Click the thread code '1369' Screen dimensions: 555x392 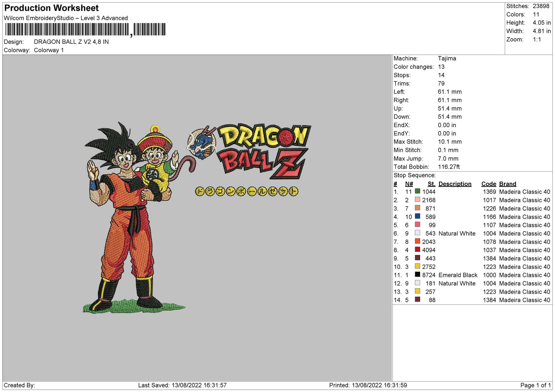(x=490, y=192)
